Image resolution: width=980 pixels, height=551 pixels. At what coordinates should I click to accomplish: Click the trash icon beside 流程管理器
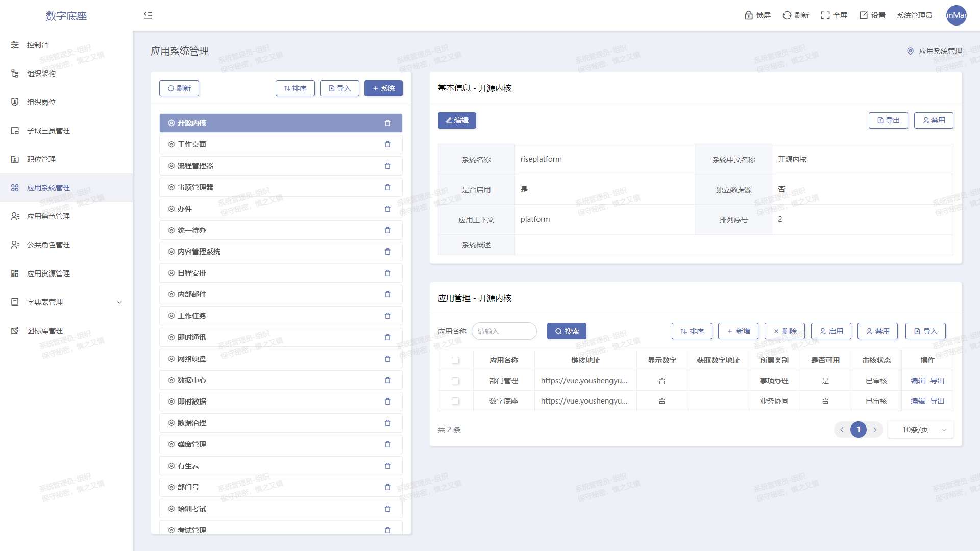point(387,166)
